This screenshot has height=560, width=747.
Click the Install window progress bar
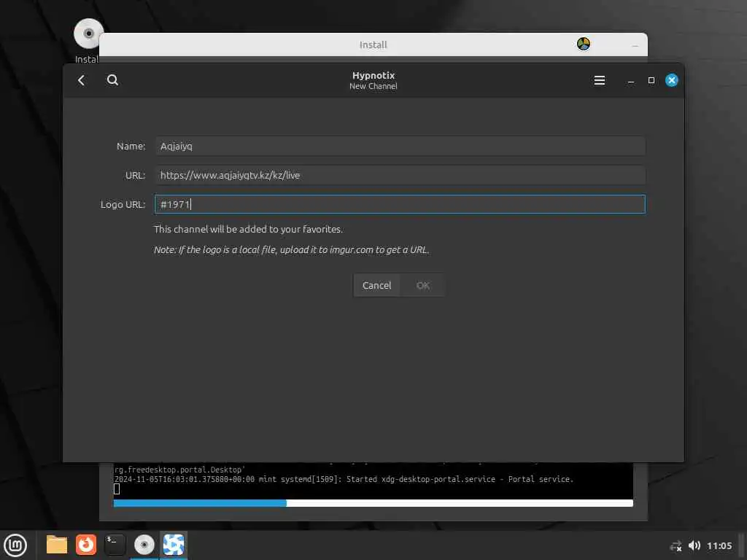373,503
